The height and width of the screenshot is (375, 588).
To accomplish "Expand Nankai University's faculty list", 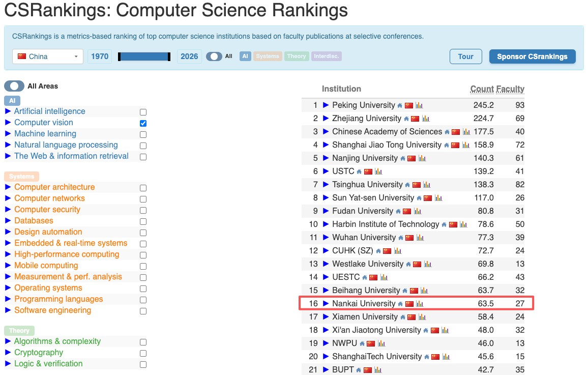I will click(x=326, y=304).
